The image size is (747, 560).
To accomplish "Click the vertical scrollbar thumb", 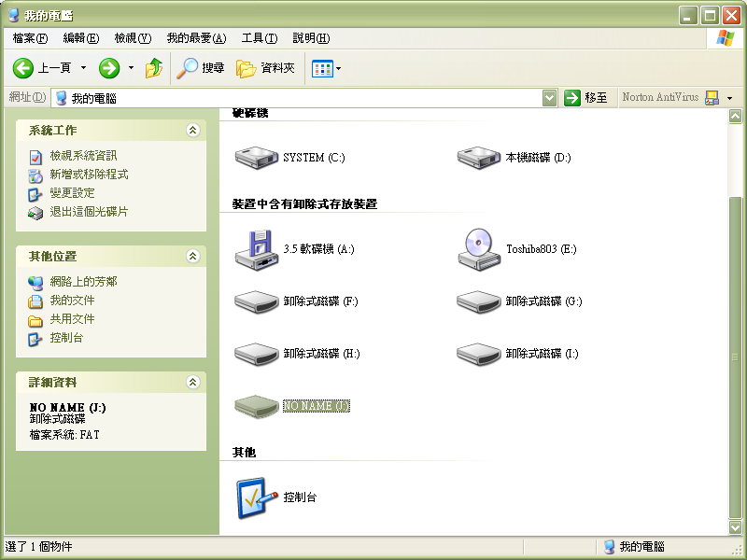I will tap(735, 357).
